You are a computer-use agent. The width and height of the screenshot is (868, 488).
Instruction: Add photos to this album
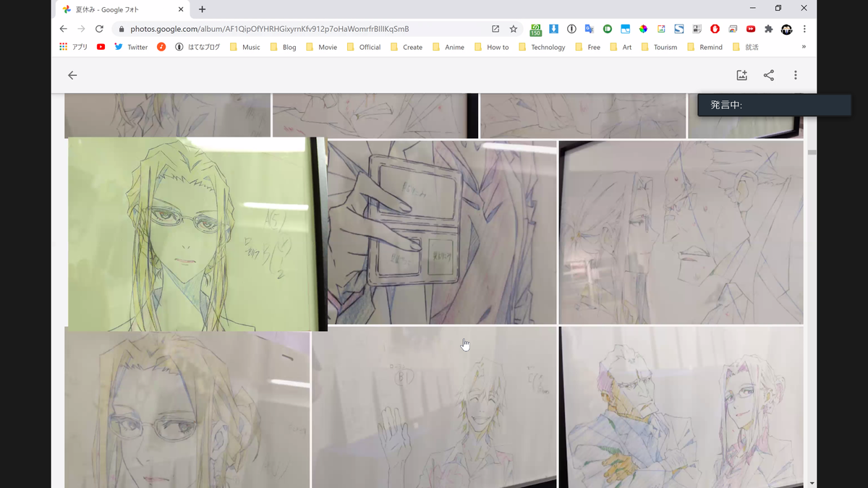[741, 75]
